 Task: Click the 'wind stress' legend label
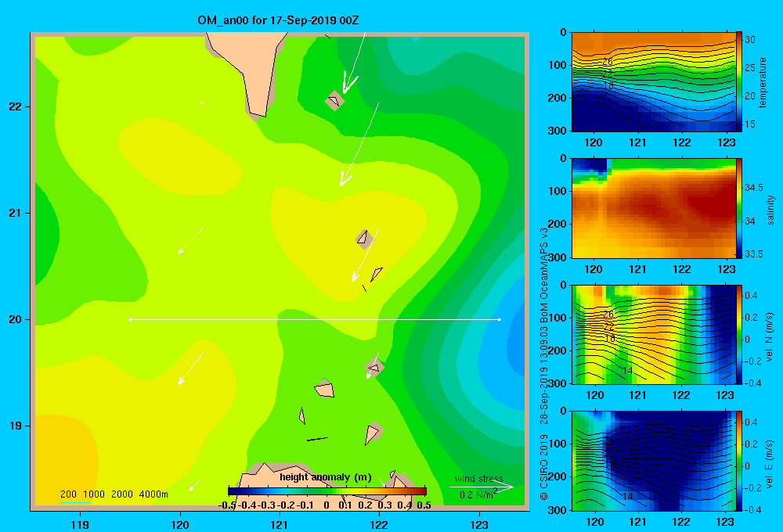point(479,479)
